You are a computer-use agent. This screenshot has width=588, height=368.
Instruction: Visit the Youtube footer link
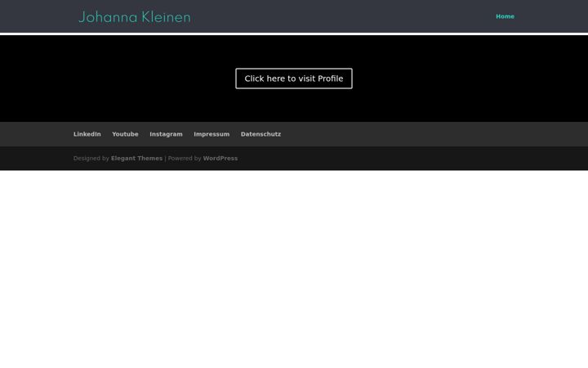pyautogui.click(x=125, y=134)
